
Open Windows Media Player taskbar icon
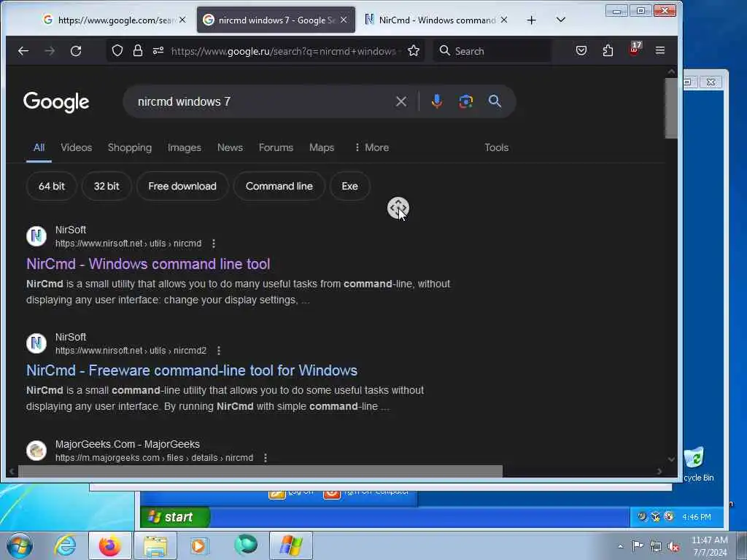coord(198,545)
